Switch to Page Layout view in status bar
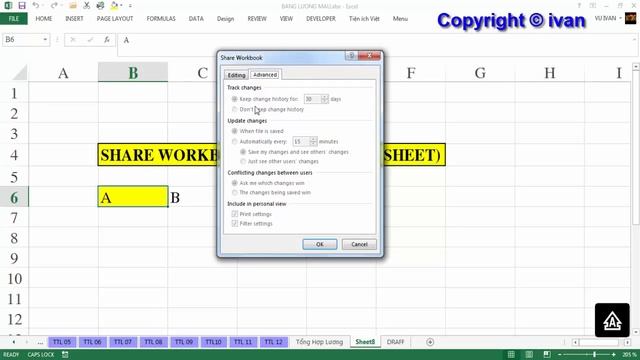The image size is (640, 360). pyautogui.click(x=529, y=354)
